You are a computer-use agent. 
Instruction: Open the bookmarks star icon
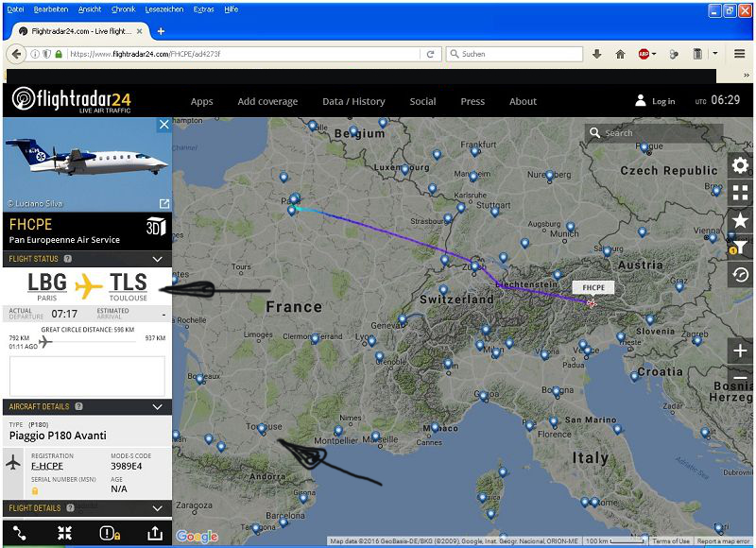(x=740, y=220)
